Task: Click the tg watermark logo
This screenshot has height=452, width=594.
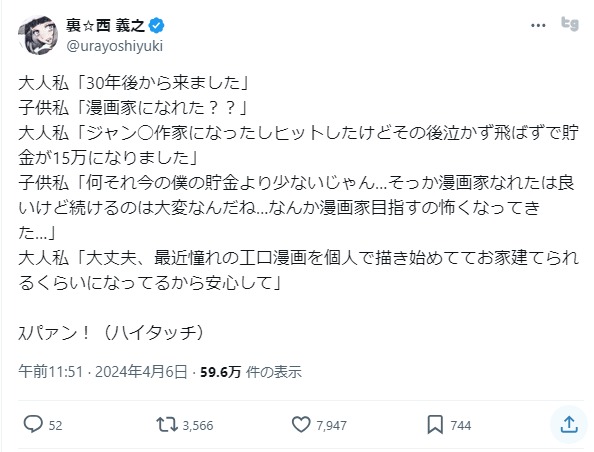Action: 570,24
